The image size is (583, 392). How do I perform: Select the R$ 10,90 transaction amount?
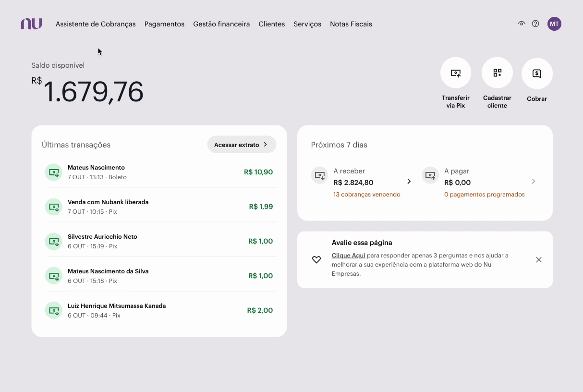click(x=258, y=172)
